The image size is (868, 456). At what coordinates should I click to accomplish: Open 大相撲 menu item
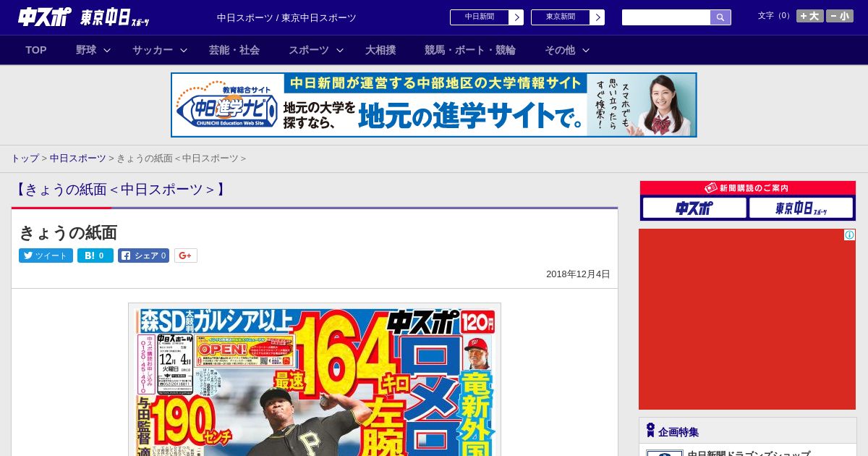click(380, 50)
